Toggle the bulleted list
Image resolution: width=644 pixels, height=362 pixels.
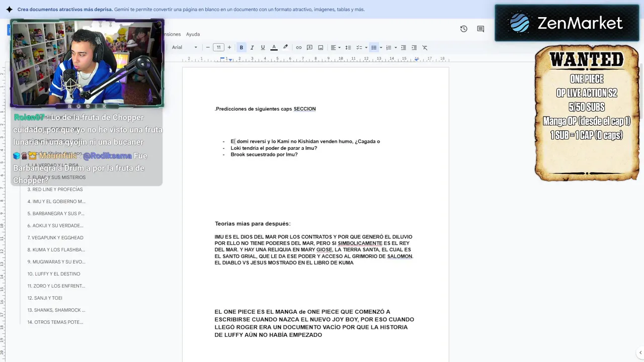(x=374, y=47)
